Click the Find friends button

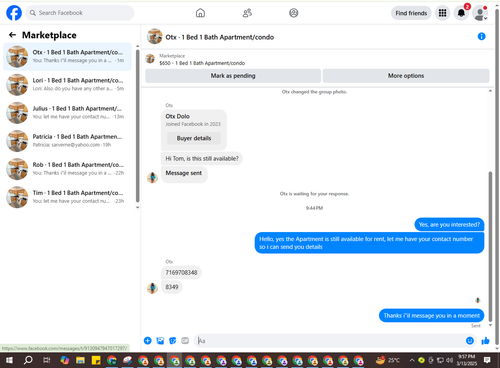(x=411, y=13)
